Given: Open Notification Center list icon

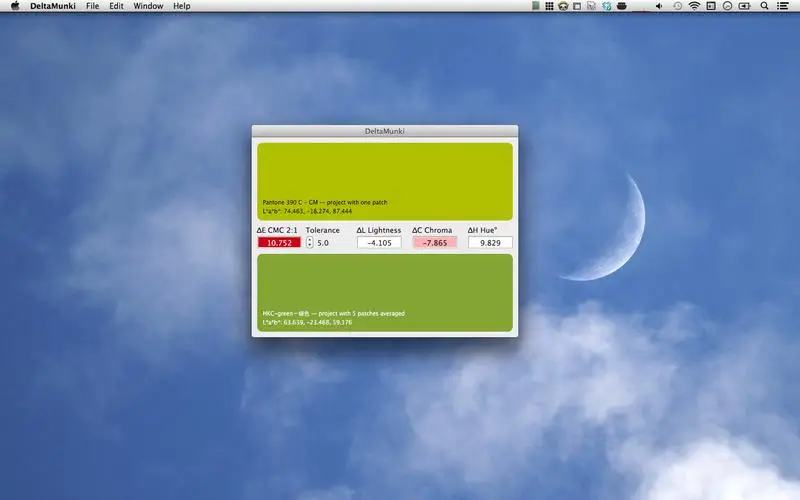Looking at the screenshot, I should tap(782, 6).
